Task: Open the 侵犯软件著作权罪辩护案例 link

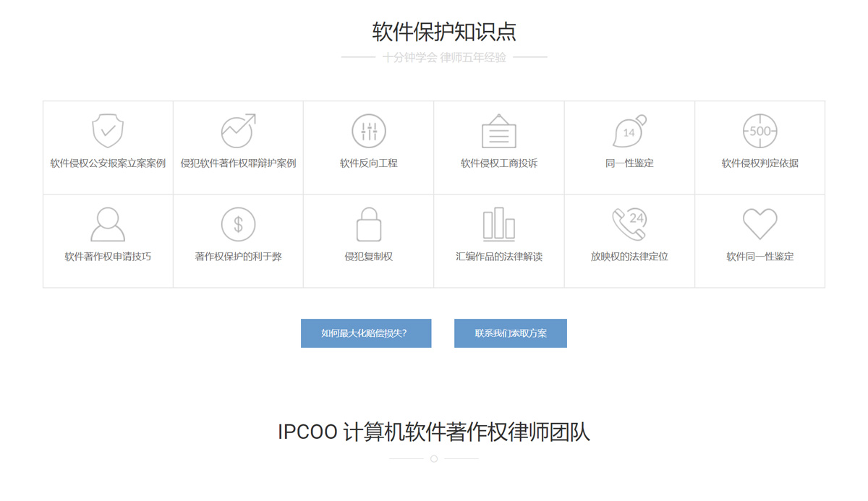Action: pos(238,163)
